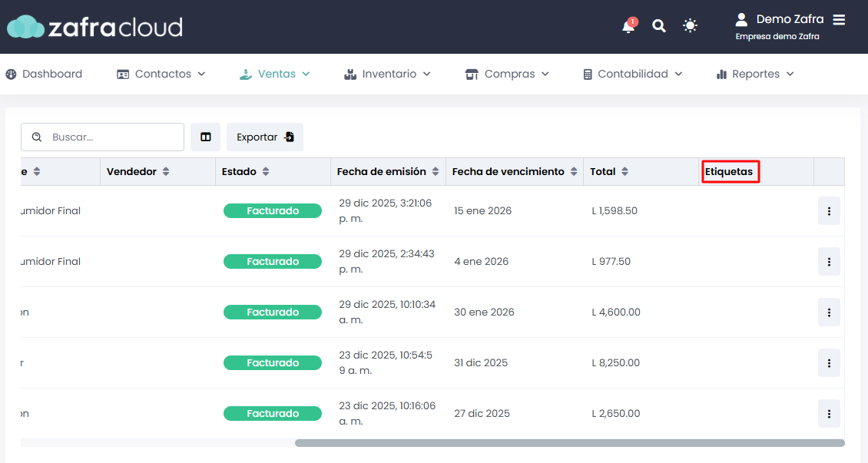The image size is (868, 463).
Task: Click Facturado badge in 27 dic 2025 row
Action: (x=273, y=414)
